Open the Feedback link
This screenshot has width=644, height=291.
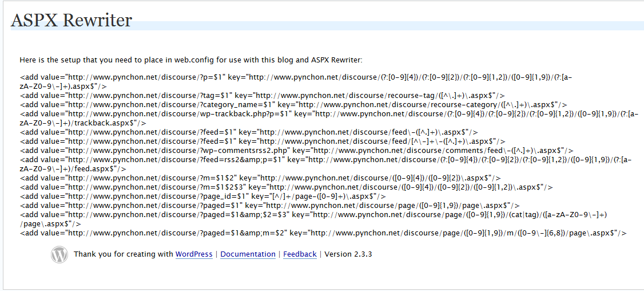[300, 254]
